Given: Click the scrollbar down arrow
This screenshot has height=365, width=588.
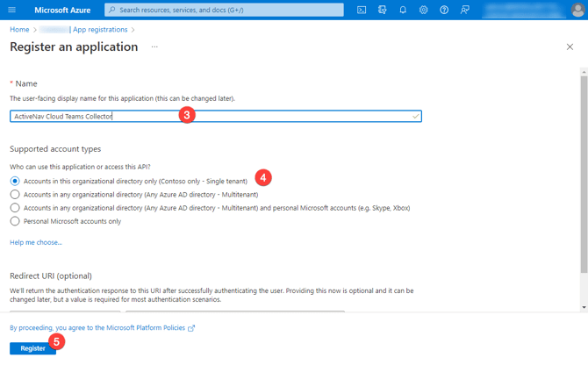Looking at the screenshot, I should 584,307.
